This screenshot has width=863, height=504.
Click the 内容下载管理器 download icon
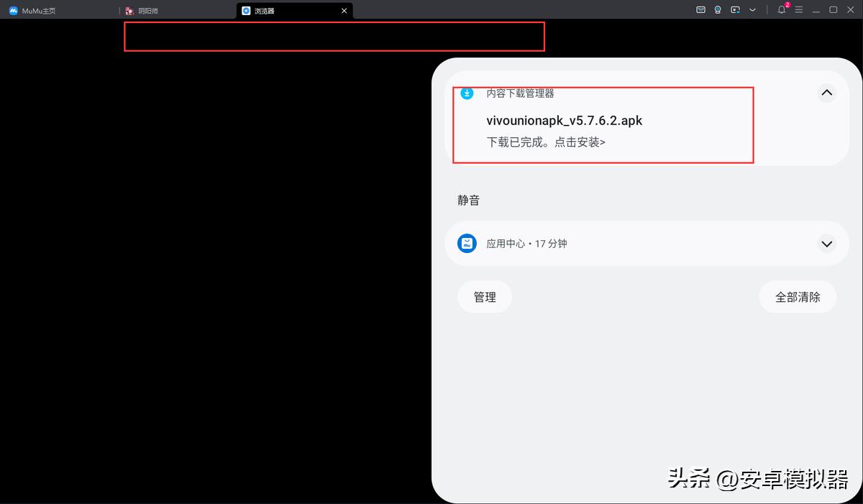coord(467,93)
